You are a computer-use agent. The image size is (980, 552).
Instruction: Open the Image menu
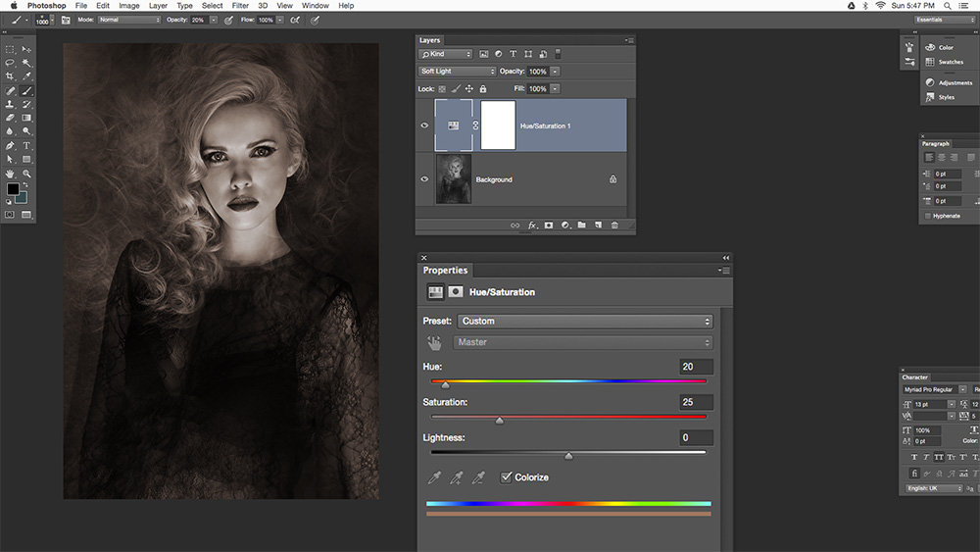pyautogui.click(x=129, y=6)
